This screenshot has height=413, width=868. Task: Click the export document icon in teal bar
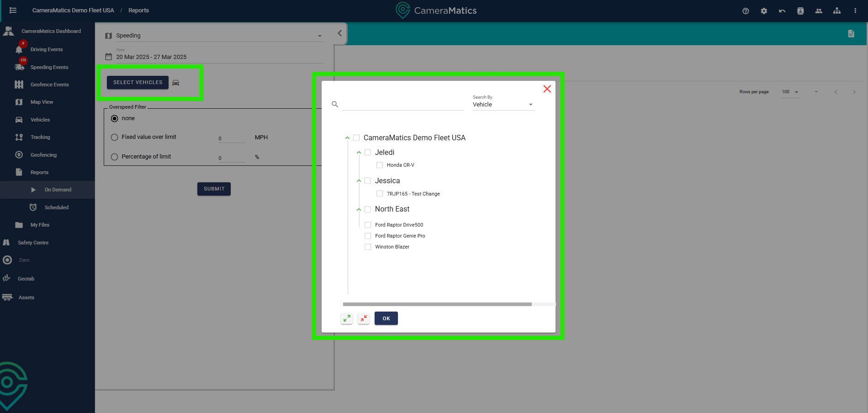tap(851, 34)
